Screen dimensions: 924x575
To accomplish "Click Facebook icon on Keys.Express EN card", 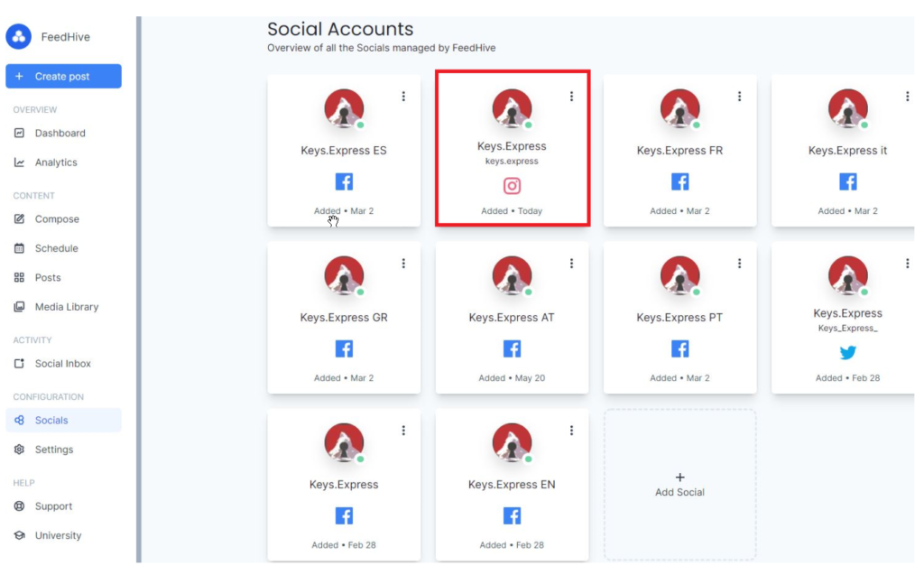I will pyautogui.click(x=512, y=515).
